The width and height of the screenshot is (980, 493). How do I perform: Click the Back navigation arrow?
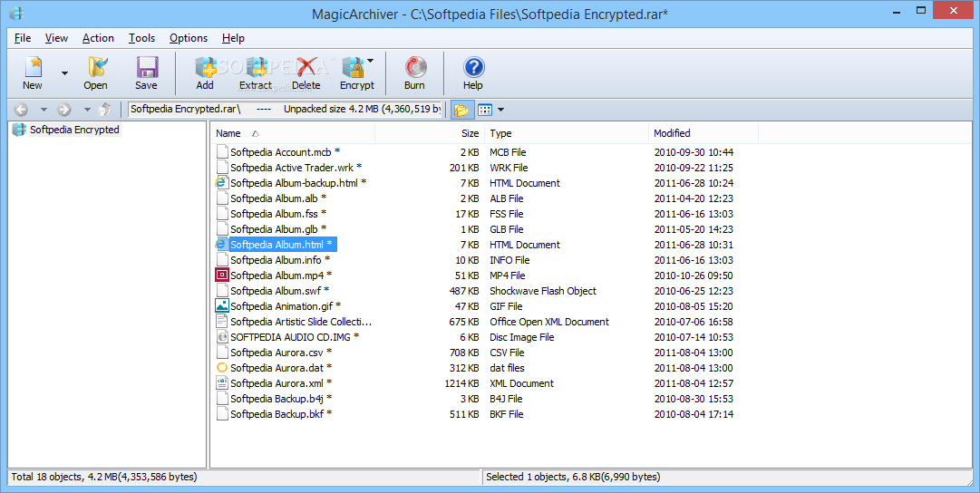[21, 110]
